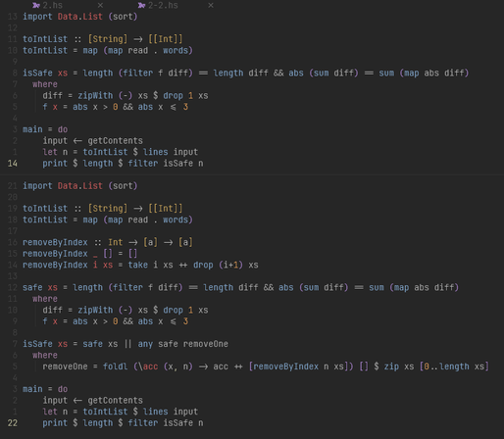Click the highlighted current line number 14 in the upper pane
Screen dimensions: 504x439
13,164
